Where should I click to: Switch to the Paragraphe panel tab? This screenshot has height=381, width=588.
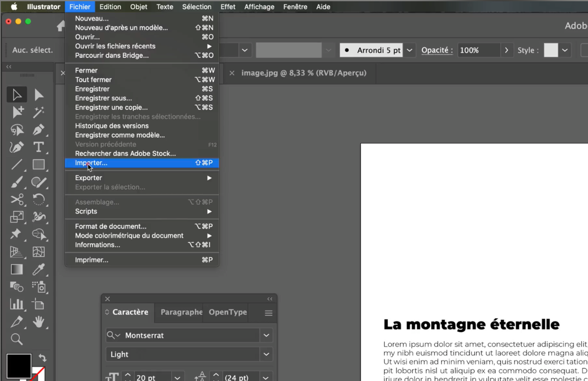coord(181,312)
